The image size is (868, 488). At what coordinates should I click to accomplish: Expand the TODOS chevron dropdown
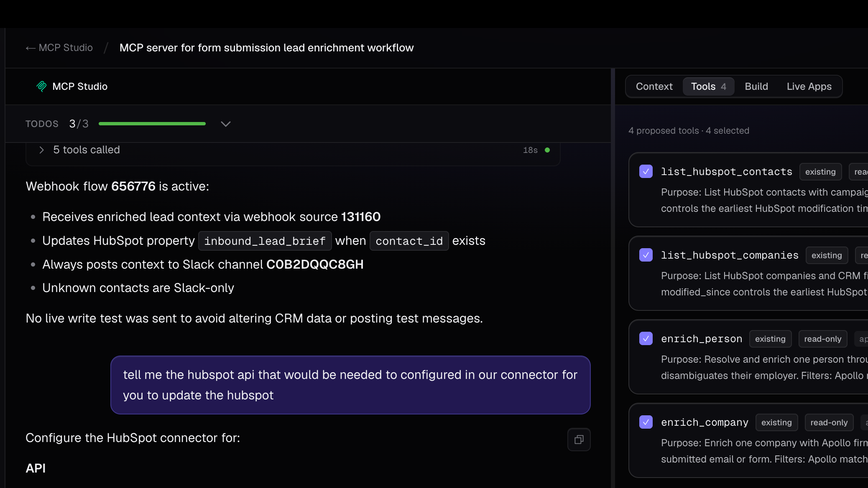click(x=226, y=124)
